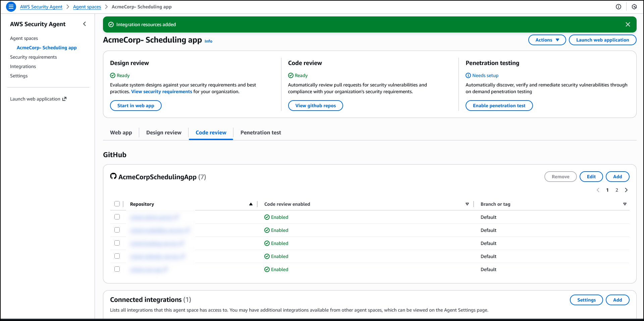
Task: Check the first repository row checkbox
Action: coord(117,217)
